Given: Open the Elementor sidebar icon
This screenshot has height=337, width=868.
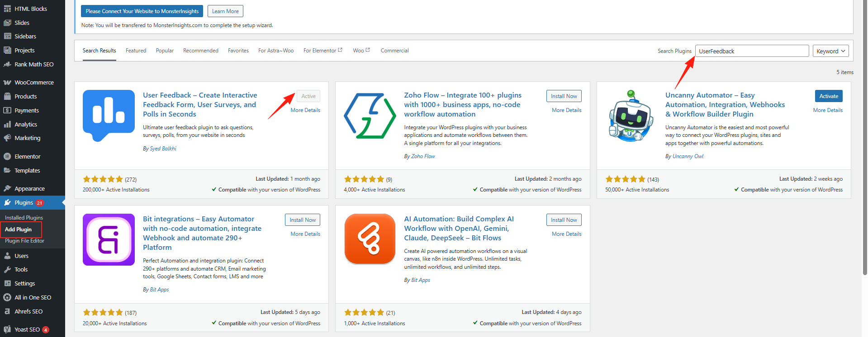Looking at the screenshot, I should point(7,157).
